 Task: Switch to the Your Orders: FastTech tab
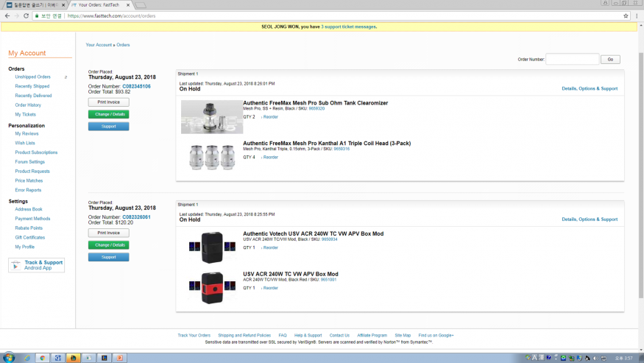click(99, 4)
